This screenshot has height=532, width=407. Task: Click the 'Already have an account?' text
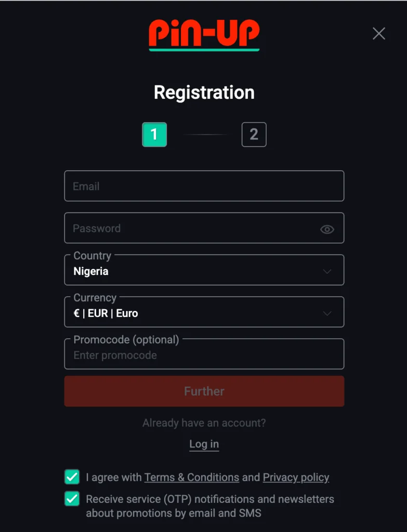pos(204,423)
